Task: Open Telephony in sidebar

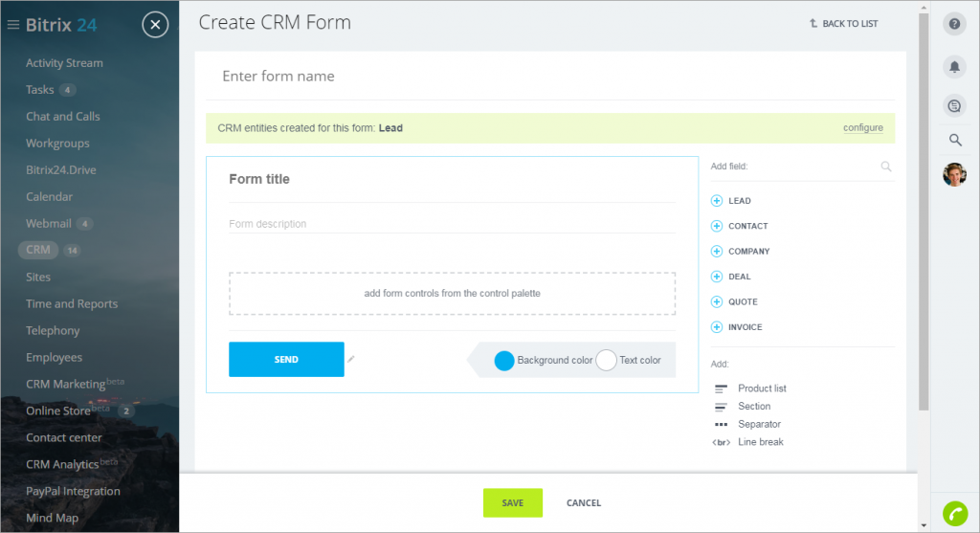Action: 53,330
